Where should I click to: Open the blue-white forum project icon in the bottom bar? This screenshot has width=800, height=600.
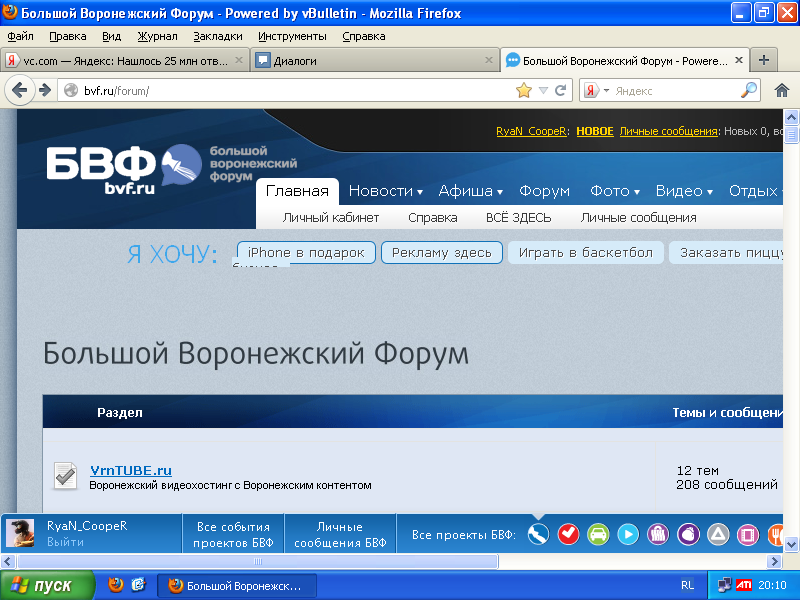pyautogui.click(x=538, y=534)
